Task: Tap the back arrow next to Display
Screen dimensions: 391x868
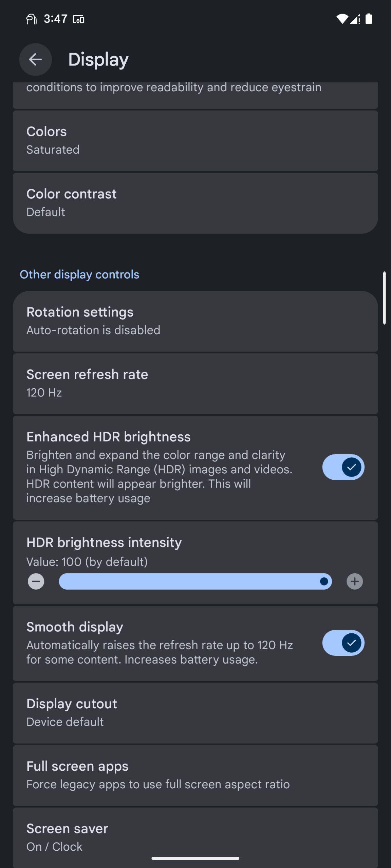Action: coord(35,59)
